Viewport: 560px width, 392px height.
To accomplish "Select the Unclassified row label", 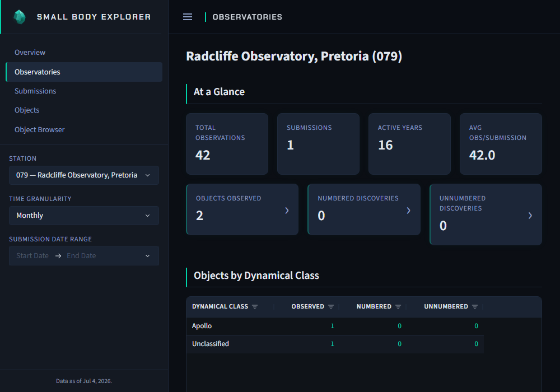I will tap(211, 343).
